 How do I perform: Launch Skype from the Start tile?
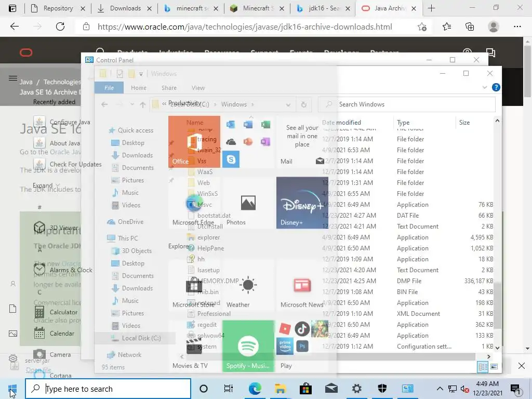231,159
